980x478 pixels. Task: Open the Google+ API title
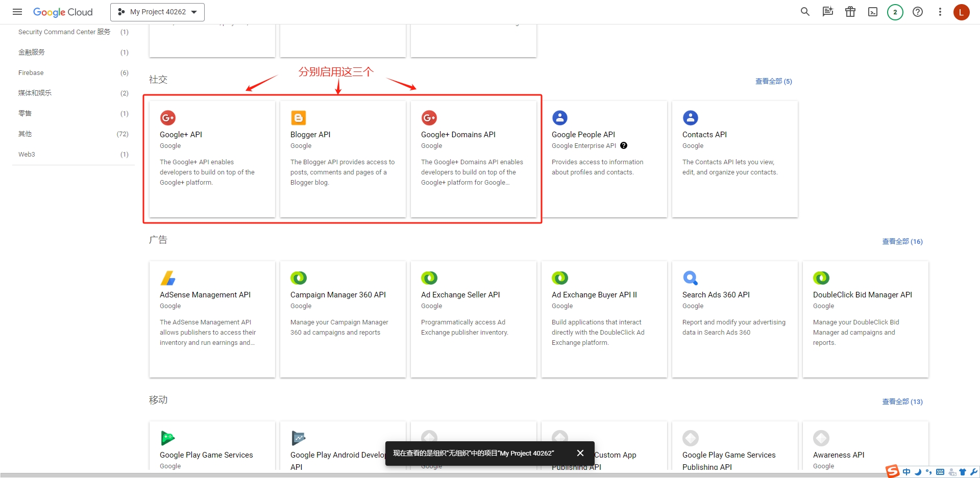(x=181, y=135)
